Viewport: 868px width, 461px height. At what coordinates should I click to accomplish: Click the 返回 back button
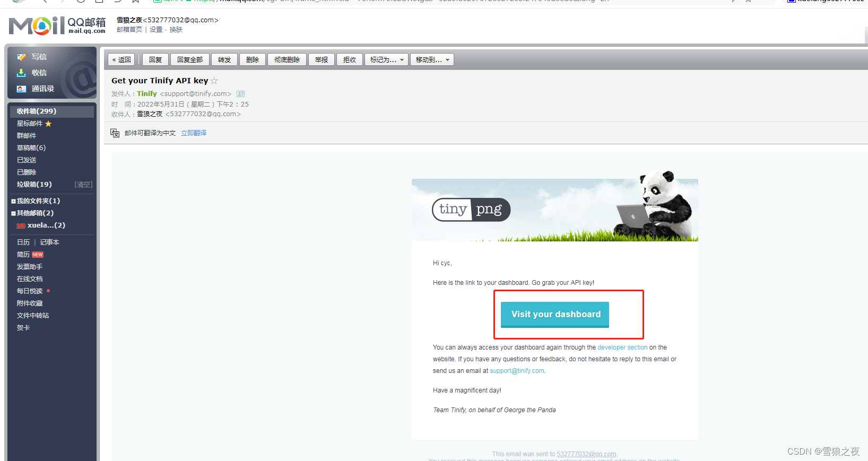(x=121, y=59)
